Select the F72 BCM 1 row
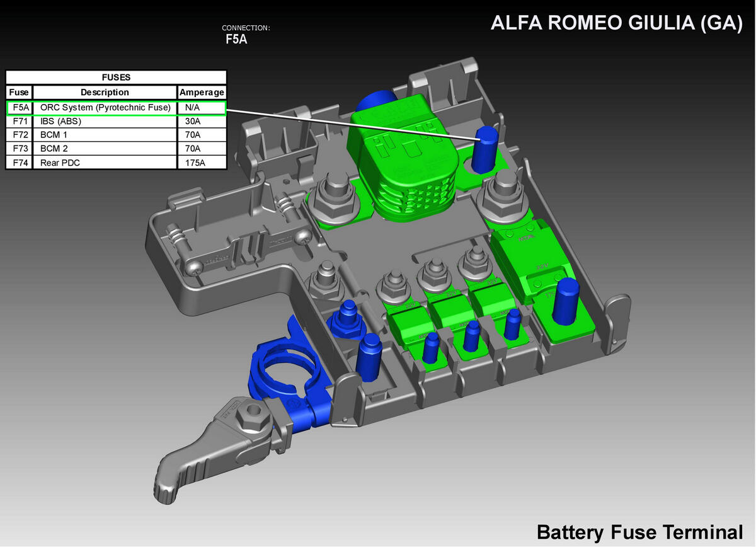Viewport: 756px width, 547px height. click(116, 135)
